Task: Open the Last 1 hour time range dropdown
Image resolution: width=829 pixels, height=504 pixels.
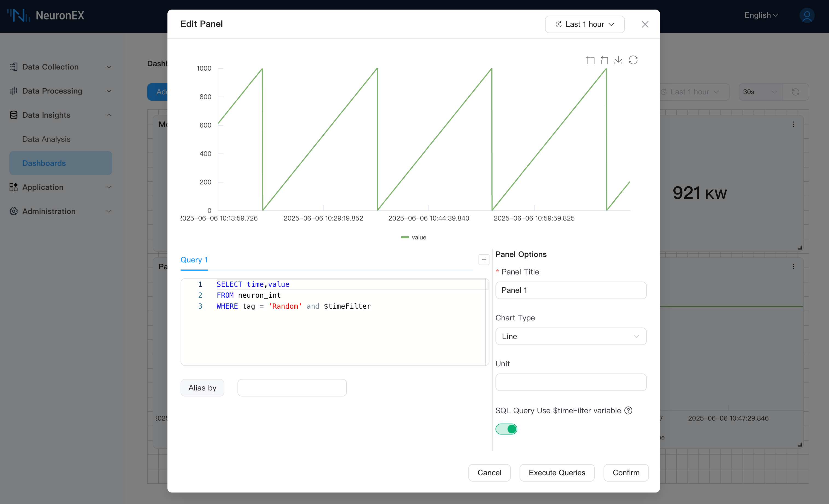Action: coord(584,24)
